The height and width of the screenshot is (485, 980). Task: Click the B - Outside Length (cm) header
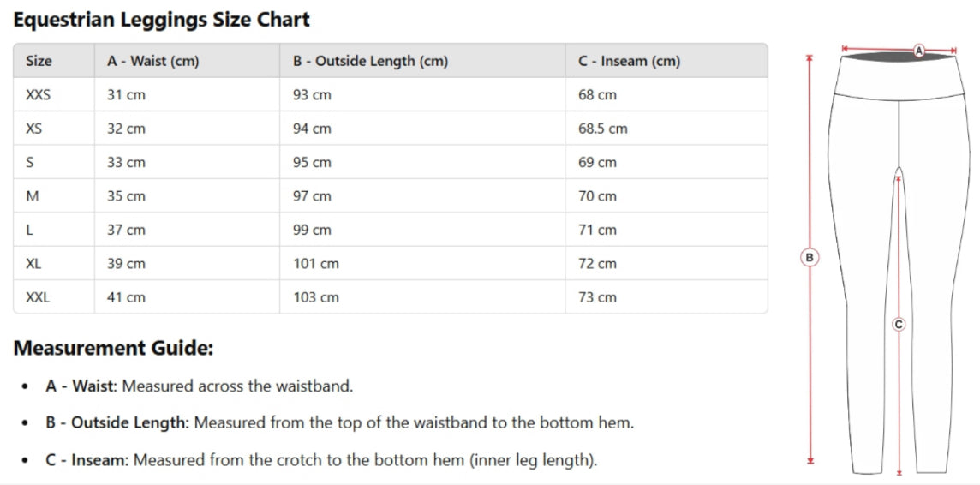click(370, 61)
